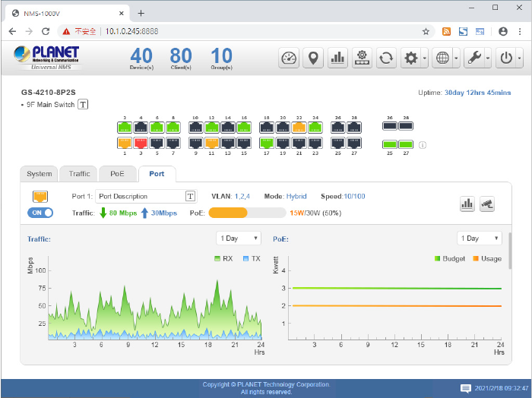The height and width of the screenshot is (398, 532).
Task: Click the Hybrid mode link
Action: [296, 196]
